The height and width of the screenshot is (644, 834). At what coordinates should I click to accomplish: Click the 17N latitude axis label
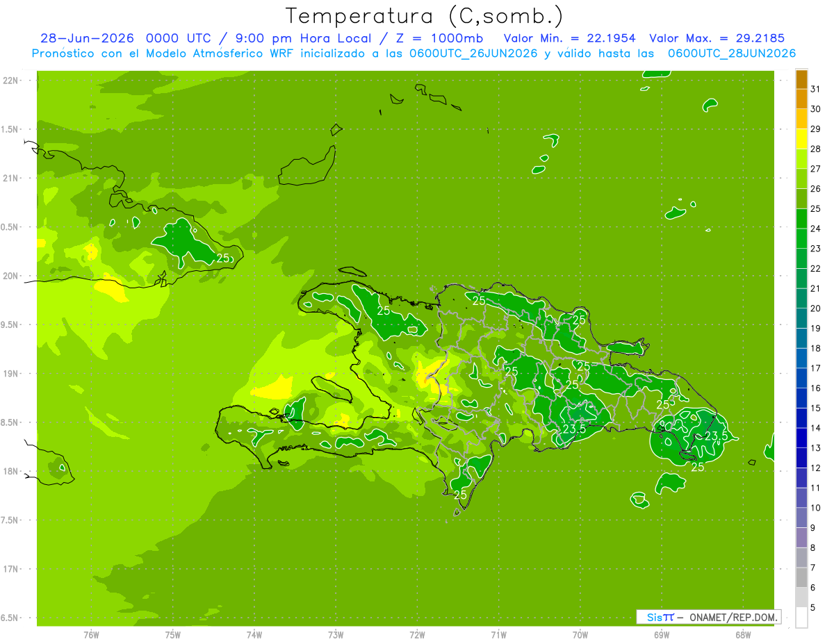11,570
